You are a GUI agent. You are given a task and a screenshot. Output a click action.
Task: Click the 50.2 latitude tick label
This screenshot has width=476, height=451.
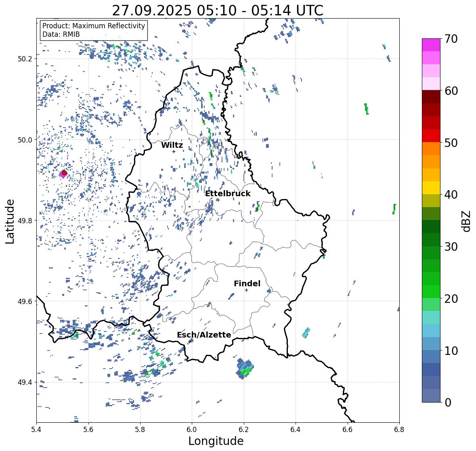[x=25, y=59]
